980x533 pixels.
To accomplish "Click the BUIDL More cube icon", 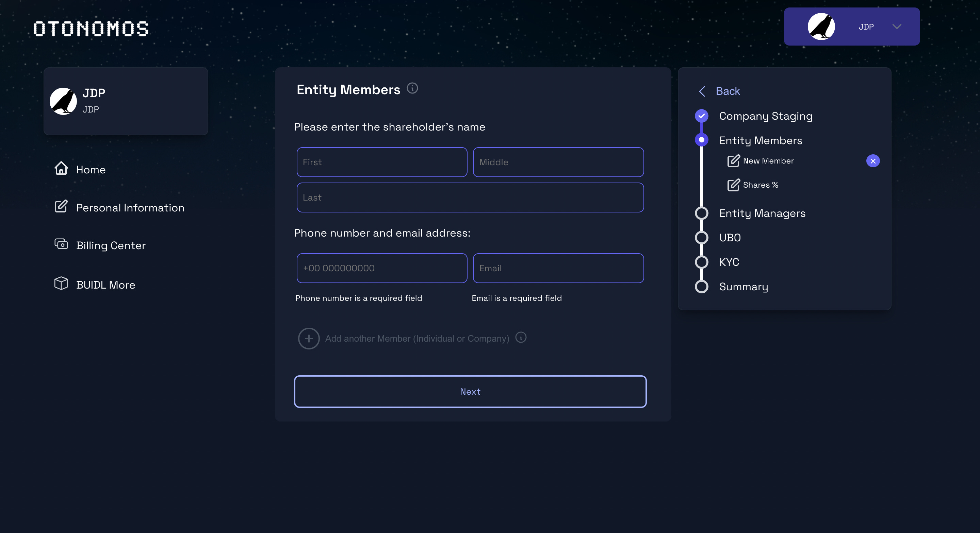I will pos(61,283).
